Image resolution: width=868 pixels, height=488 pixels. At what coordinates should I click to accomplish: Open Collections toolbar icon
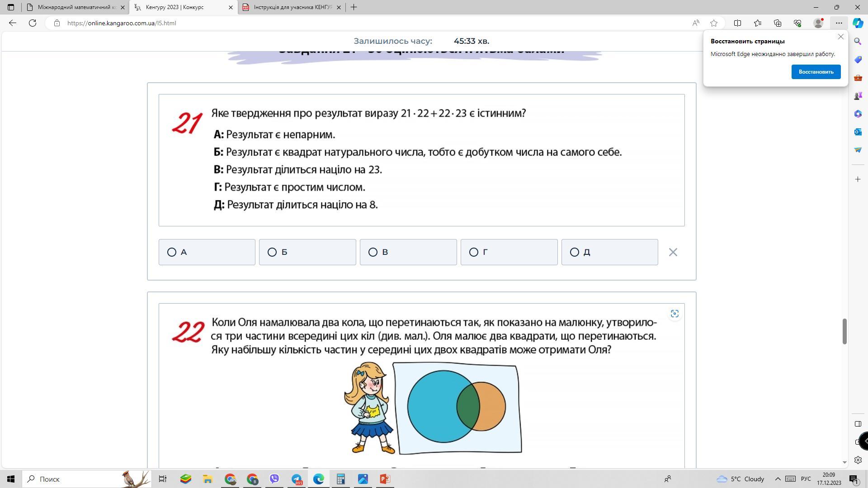pos(778,23)
